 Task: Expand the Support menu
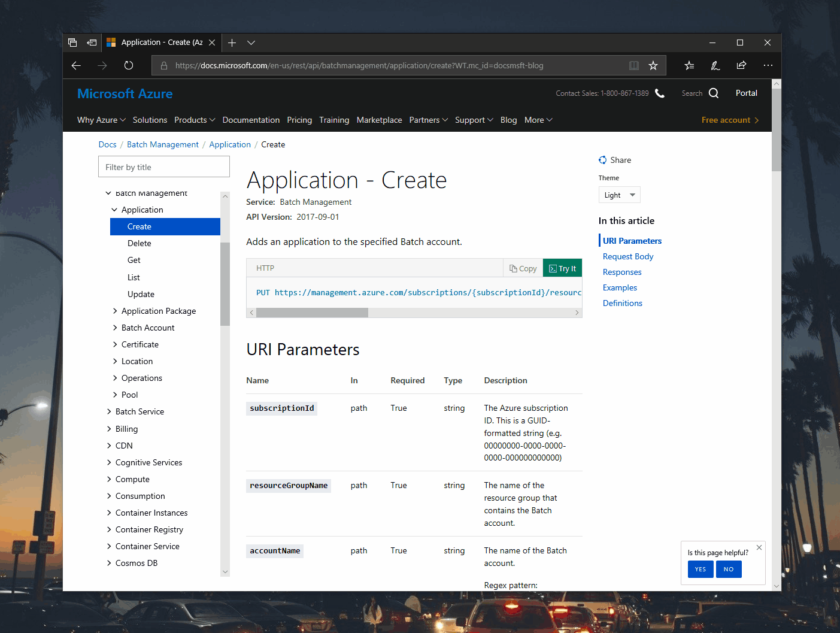[x=474, y=120]
